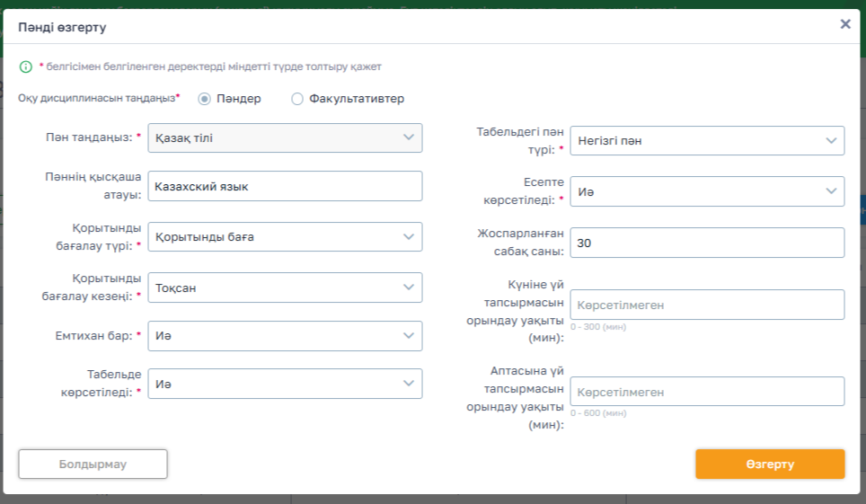866x504 pixels.
Task: Click the daily homework time input field
Action: 706,305
